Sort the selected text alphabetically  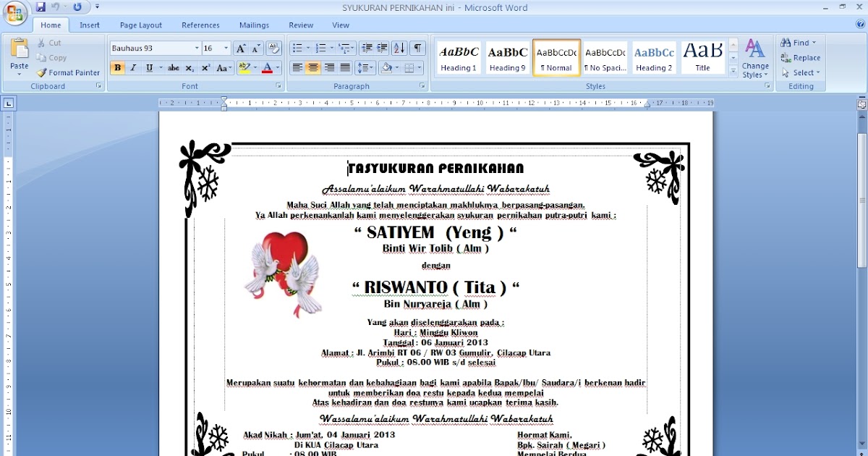point(400,48)
